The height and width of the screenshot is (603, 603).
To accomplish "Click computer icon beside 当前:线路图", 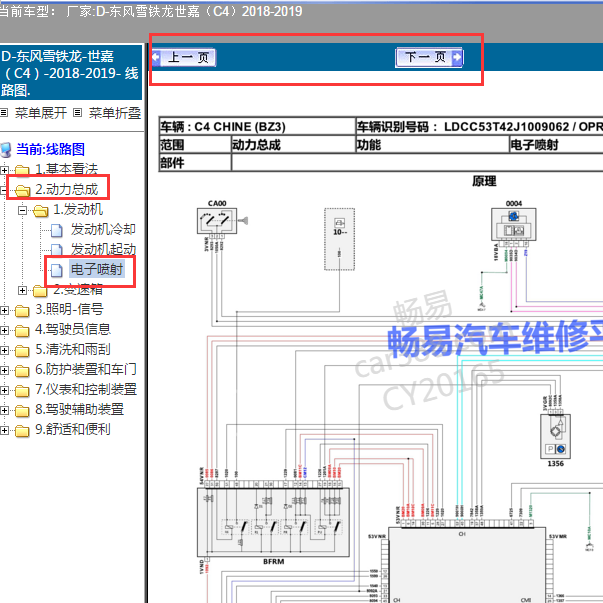I will click(x=6, y=150).
